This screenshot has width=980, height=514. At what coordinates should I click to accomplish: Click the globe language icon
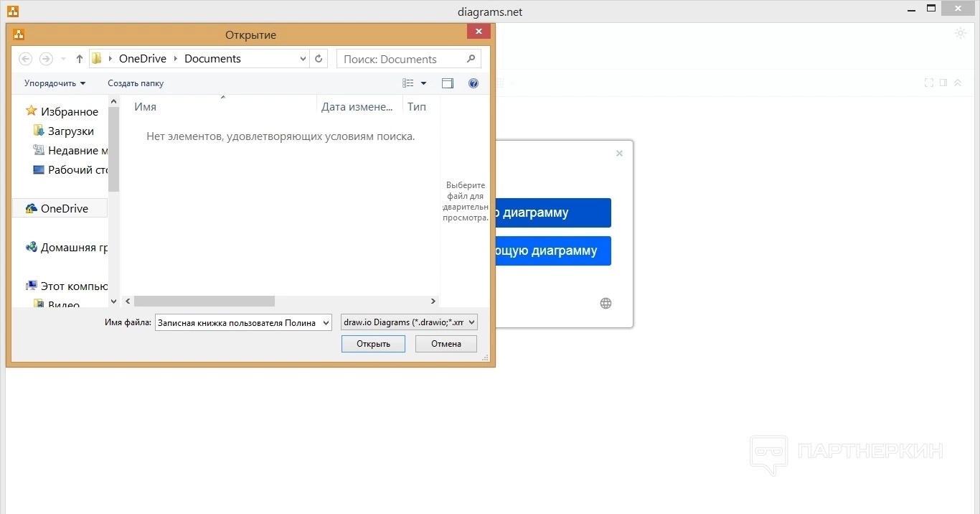pyautogui.click(x=606, y=303)
